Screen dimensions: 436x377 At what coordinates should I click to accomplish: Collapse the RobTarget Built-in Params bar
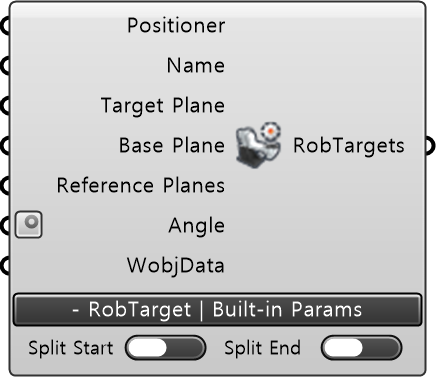(x=217, y=310)
